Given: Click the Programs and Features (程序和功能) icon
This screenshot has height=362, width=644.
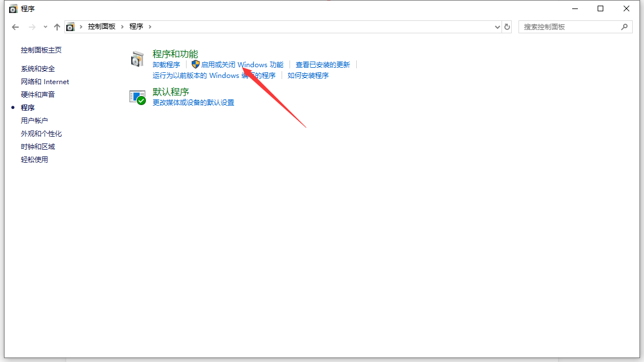Looking at the screenshot, I should coord(137,59).
